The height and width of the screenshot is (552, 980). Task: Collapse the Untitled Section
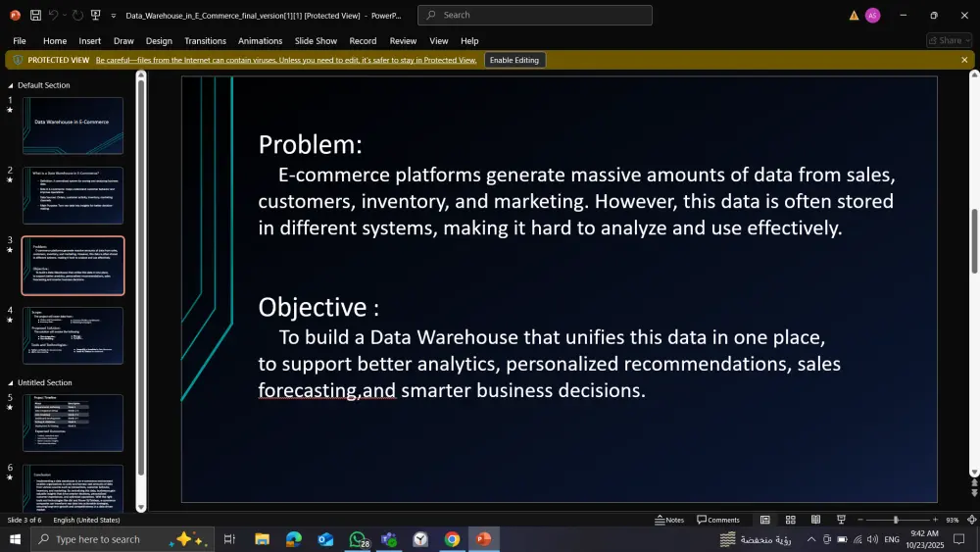coord(10,382)
